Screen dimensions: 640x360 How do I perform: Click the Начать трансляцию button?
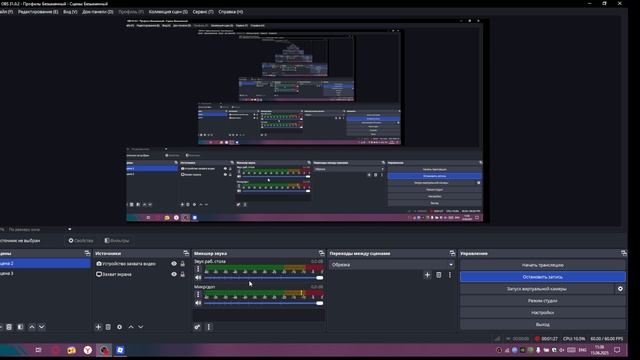coord(542,265)
